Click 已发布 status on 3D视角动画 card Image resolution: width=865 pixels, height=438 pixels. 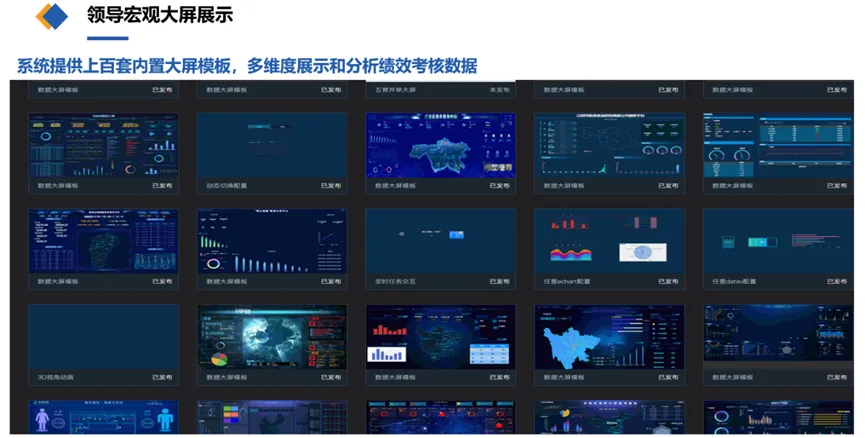click(x=162, y=377)
